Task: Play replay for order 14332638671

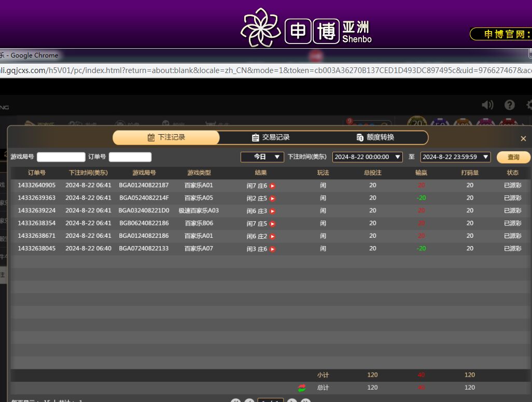Action: 272,236
